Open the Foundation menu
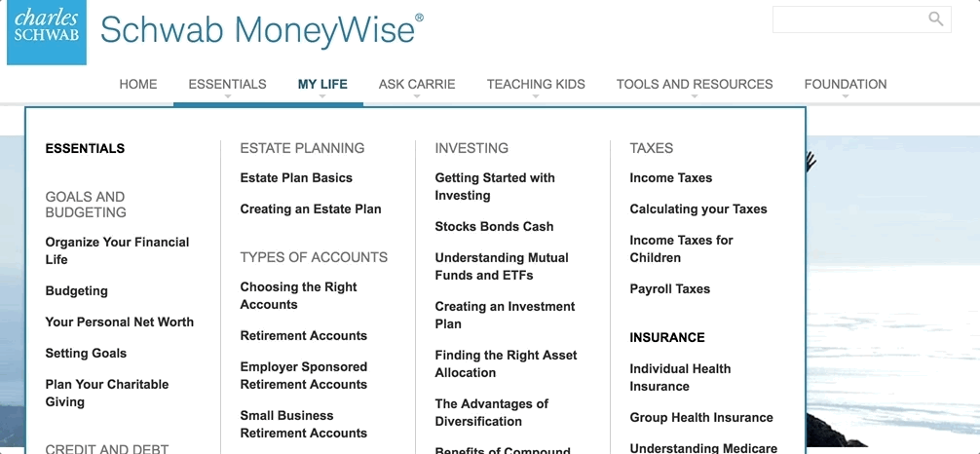Image resolution: width=980 pixels, height=454 pixels. pos(845,84)
